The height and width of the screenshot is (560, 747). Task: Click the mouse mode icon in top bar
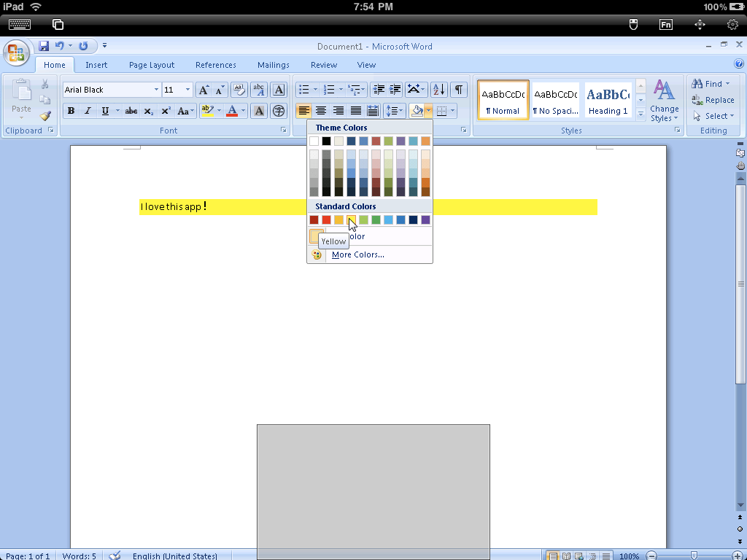633,24
